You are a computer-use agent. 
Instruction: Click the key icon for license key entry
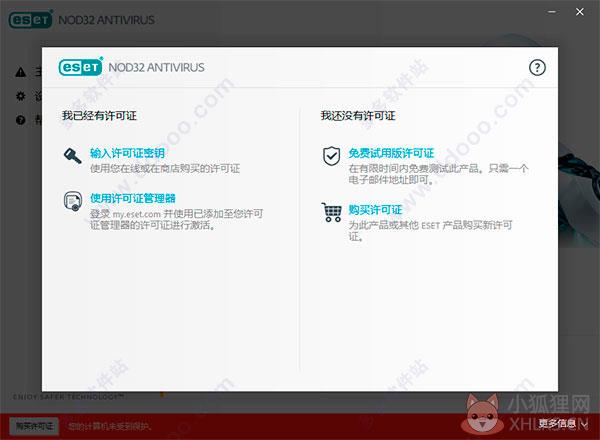(x=72, y=155)
